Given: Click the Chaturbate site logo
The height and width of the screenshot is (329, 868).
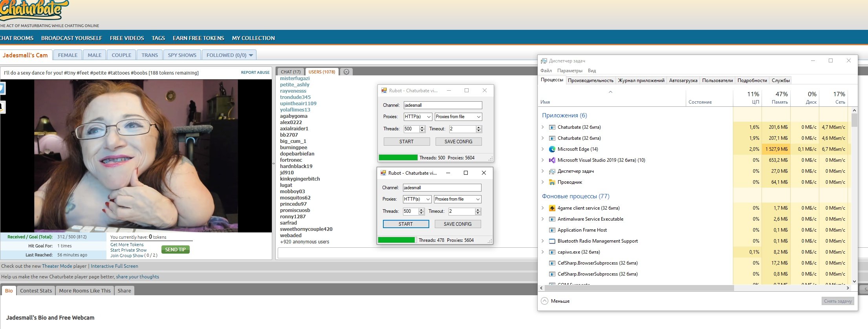Looking at the screenshot, I should pos(33,10).
